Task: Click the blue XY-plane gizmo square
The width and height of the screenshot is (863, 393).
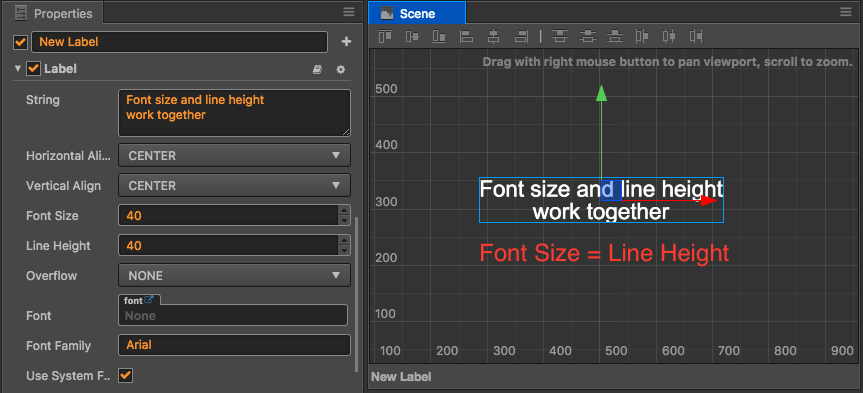Action: (x=611, y=190)
